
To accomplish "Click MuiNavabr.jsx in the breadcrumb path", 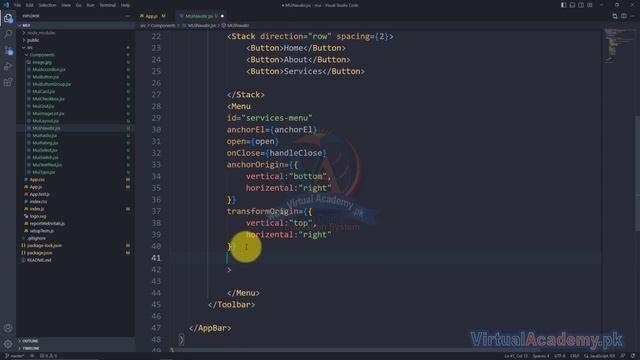I will click(x=202, y=25).
